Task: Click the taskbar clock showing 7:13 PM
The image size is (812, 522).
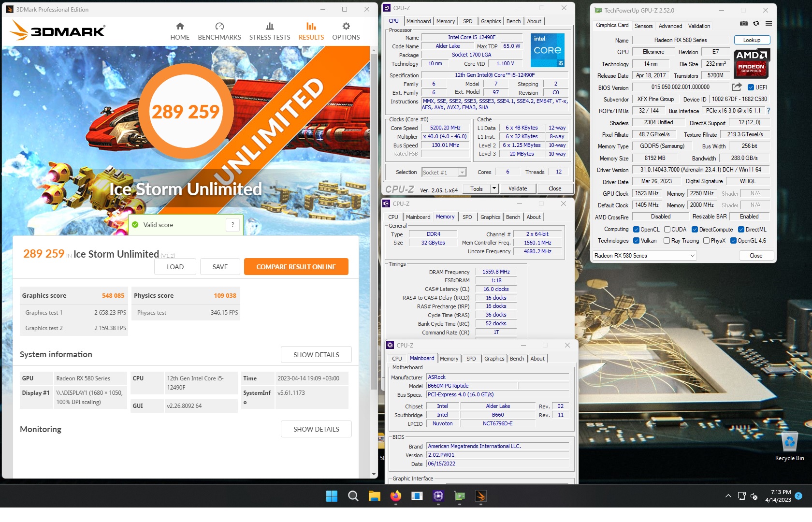Action: pos(778,496)
